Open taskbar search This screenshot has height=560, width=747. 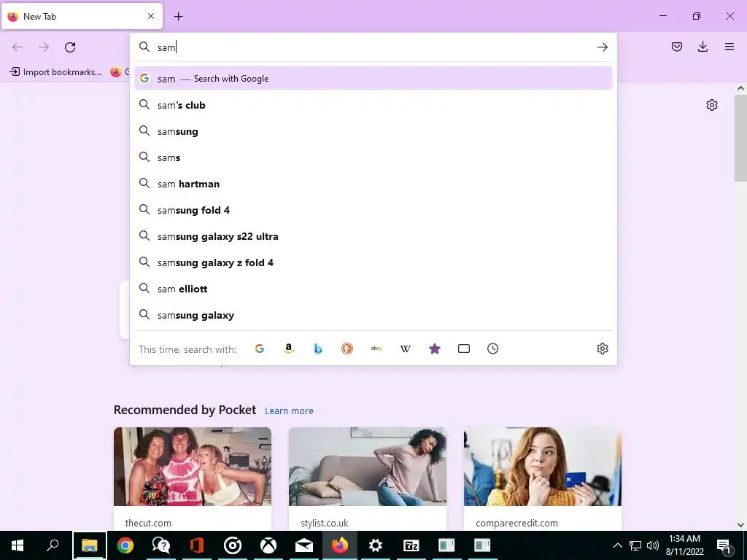53,545
